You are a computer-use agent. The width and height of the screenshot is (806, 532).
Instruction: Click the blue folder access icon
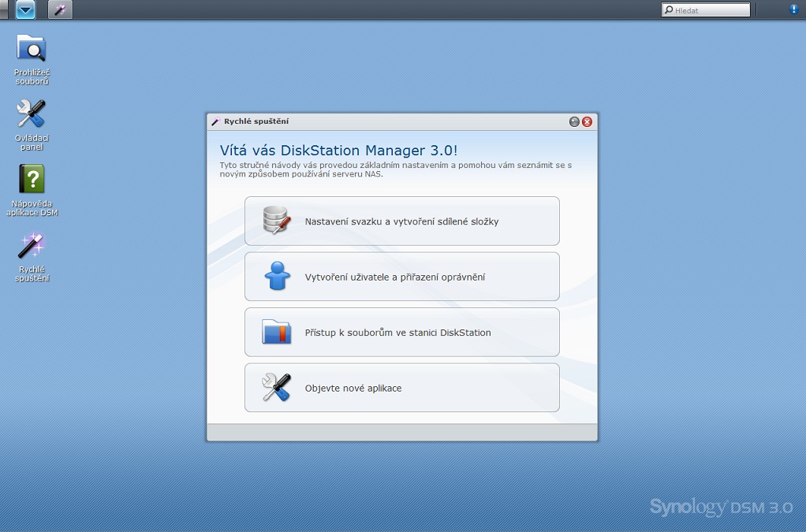tap(277, 332)
